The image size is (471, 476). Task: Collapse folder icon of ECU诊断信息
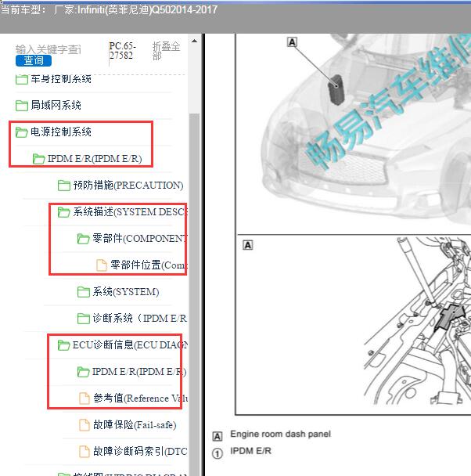[63, 345]
